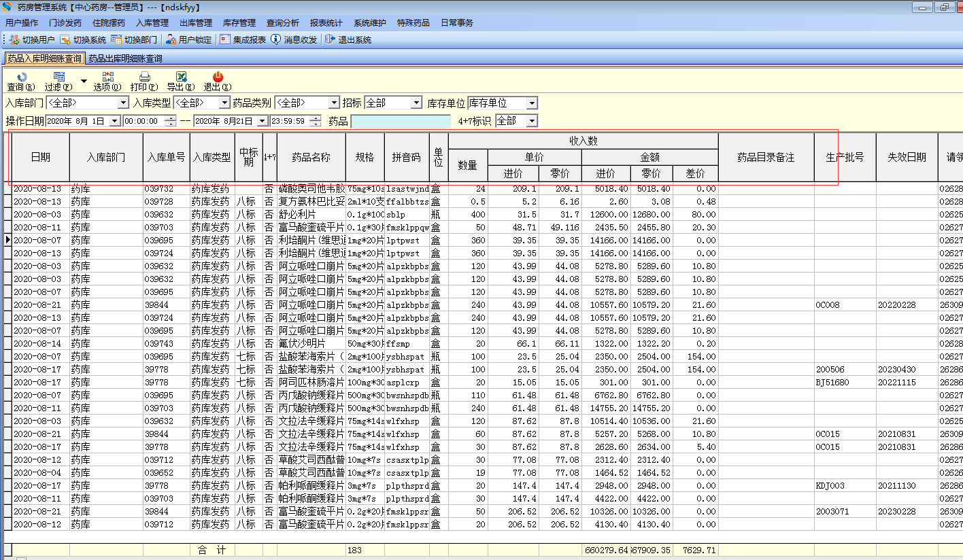Open the 系统维护 menu

[370, 22]
